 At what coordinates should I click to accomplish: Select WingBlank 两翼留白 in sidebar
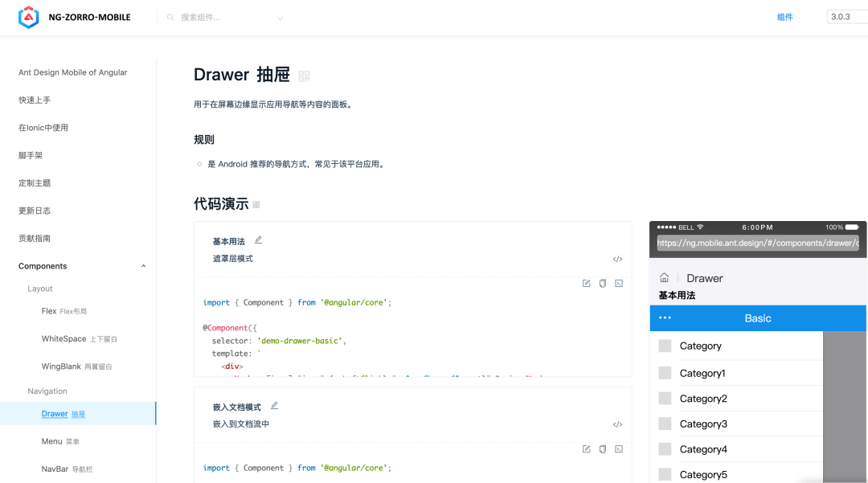tap(77, 366)
